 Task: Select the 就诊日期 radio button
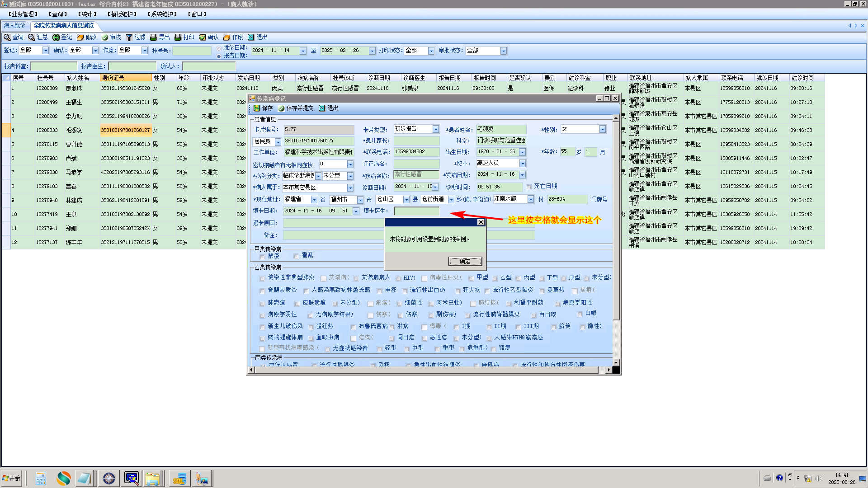click(219, 48)
